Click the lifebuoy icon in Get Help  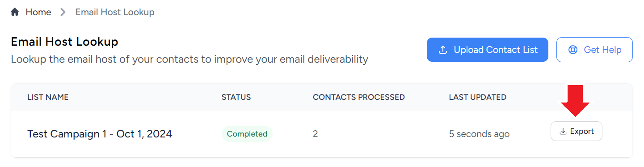pos(572,50)
